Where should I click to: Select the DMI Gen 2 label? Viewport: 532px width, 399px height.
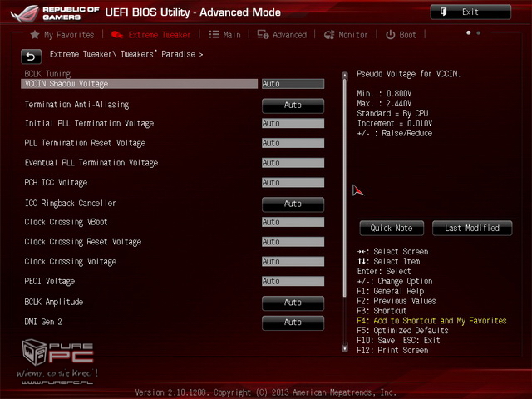tap(43, 322)
